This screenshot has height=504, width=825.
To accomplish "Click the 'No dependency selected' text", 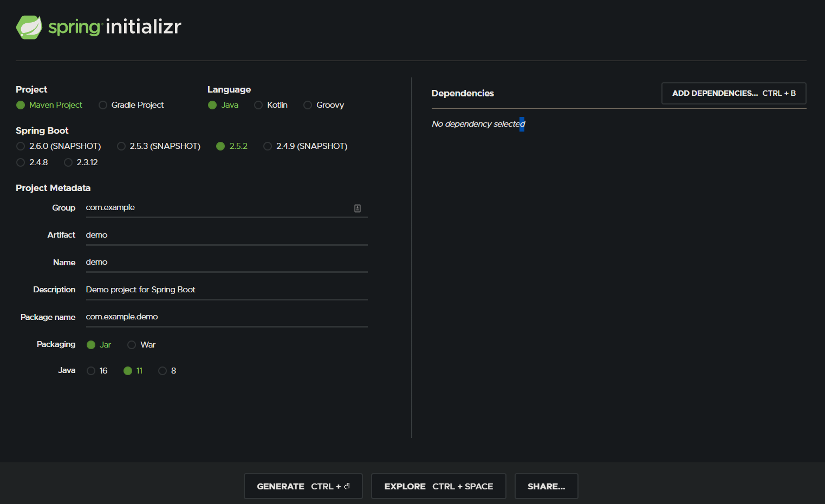I will tap(478, 124).
